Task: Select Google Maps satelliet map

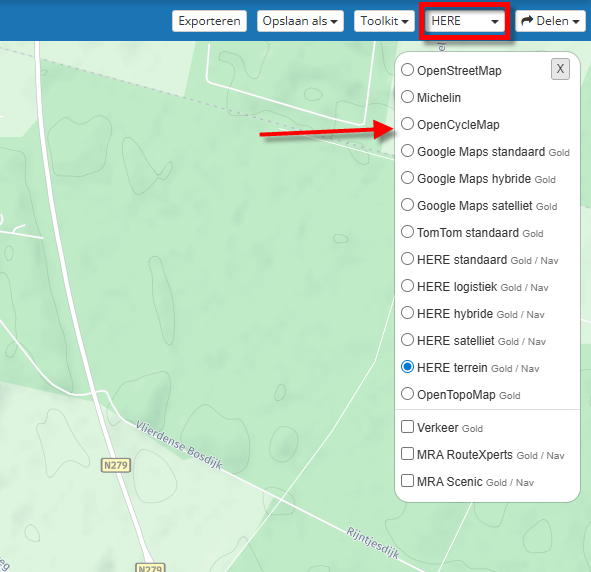Action: [x=407, y=205]
